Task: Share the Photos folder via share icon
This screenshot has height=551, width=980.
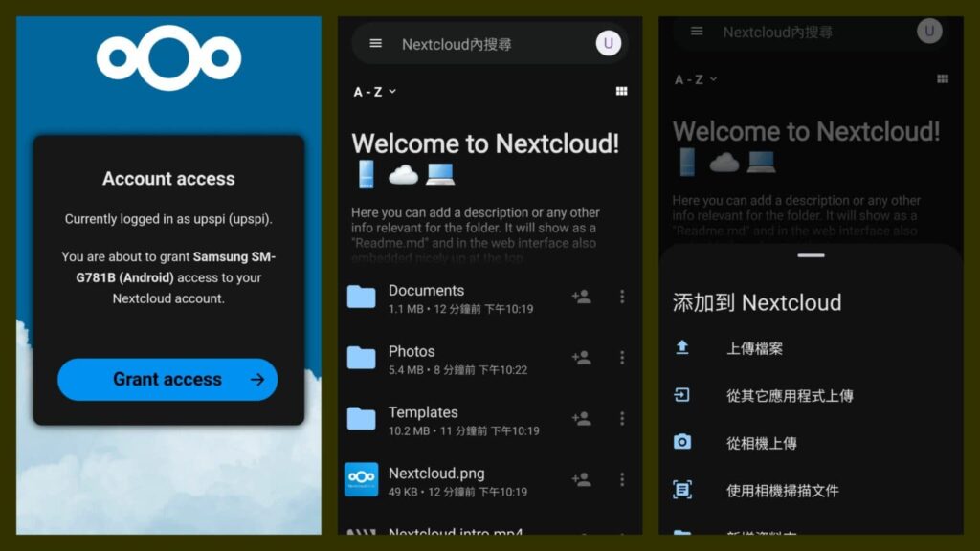Action: point(581,358)
